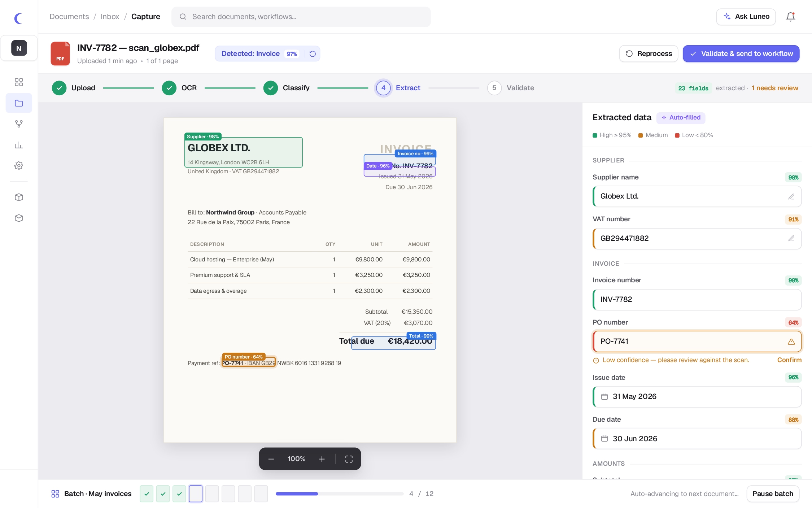Select the Extract step

click(398, 88)
